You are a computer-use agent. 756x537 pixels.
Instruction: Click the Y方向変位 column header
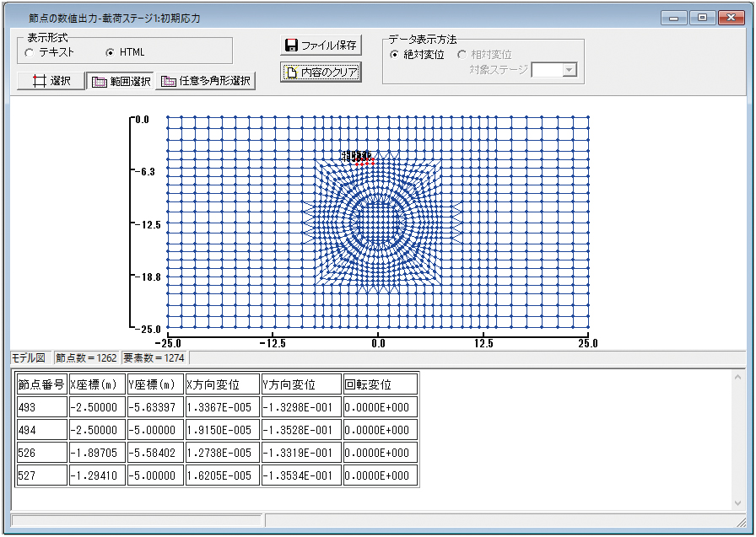click(x=300, y=384)
